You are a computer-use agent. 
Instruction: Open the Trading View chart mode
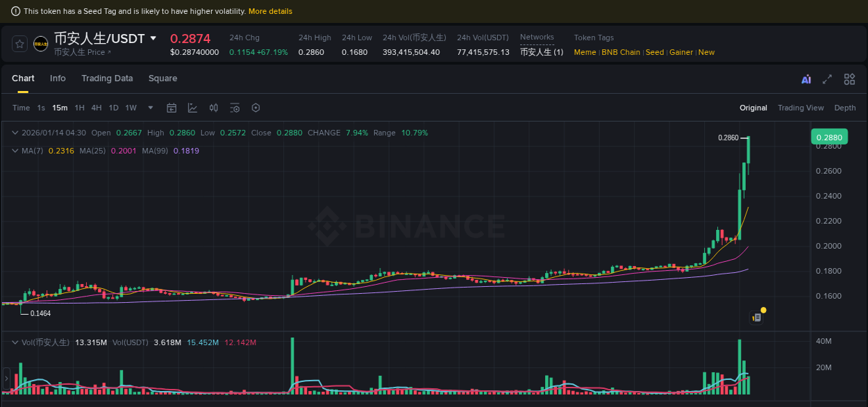tap(801, 108)
